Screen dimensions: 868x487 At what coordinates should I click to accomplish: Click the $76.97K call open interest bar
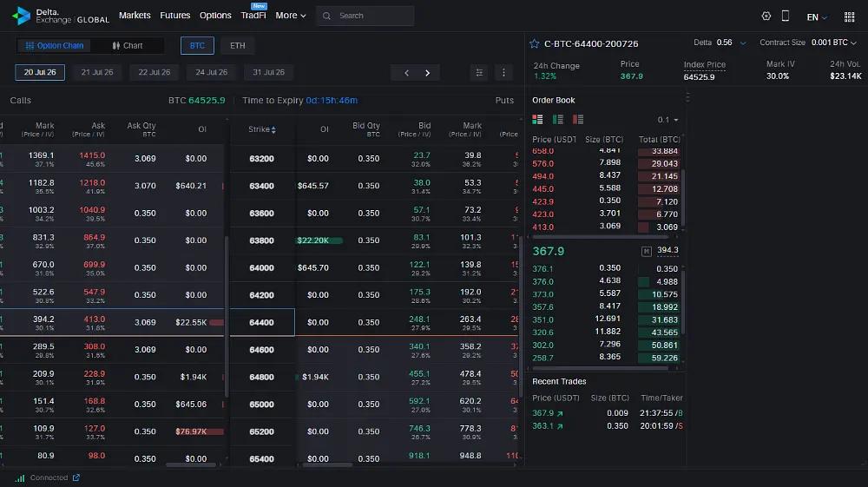point(200,431)
